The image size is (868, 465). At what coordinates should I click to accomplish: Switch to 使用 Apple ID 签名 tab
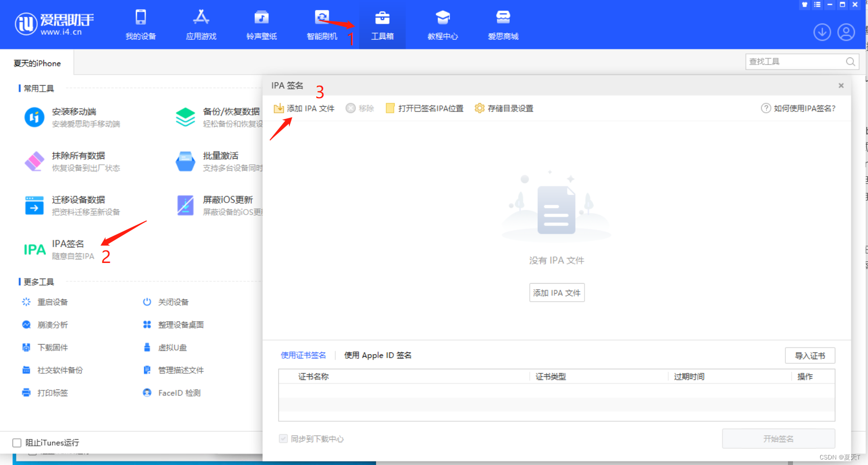378,355
